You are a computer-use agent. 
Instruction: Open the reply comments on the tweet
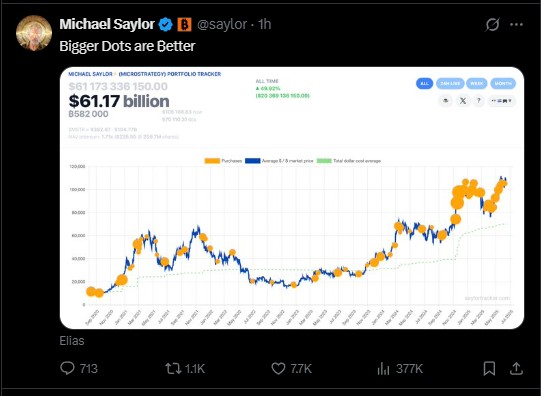pyautogui.click(x=79, y=368)
